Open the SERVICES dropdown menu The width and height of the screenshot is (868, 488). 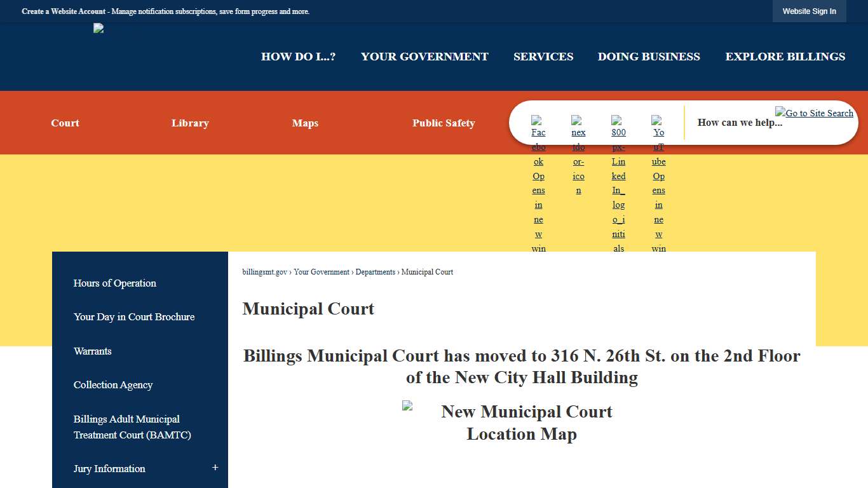543,57
